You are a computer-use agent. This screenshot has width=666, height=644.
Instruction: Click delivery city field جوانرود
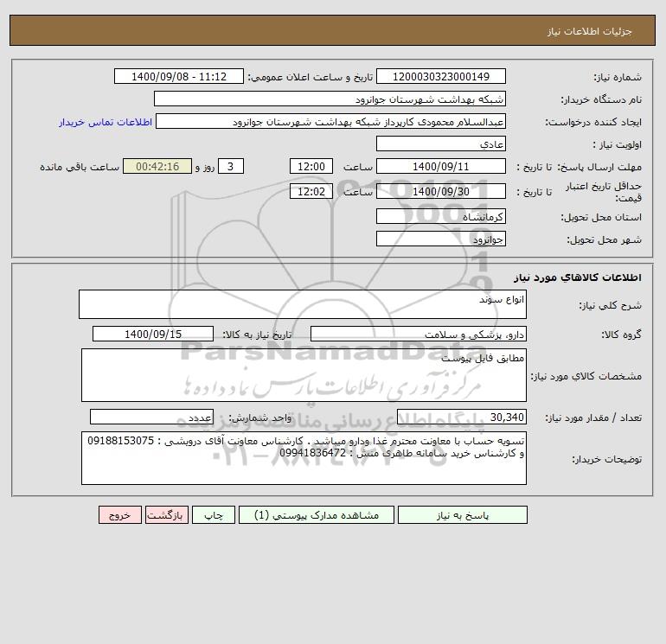pos(441,239)
